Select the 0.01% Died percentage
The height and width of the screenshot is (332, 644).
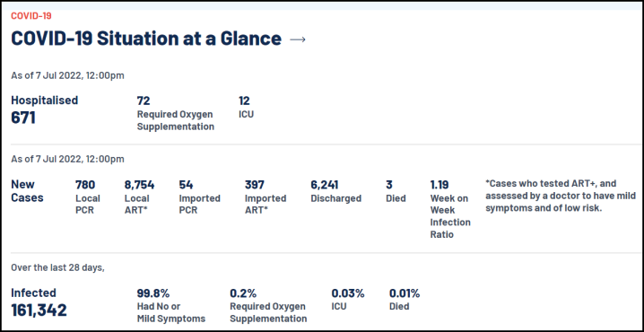coord(405,300)
